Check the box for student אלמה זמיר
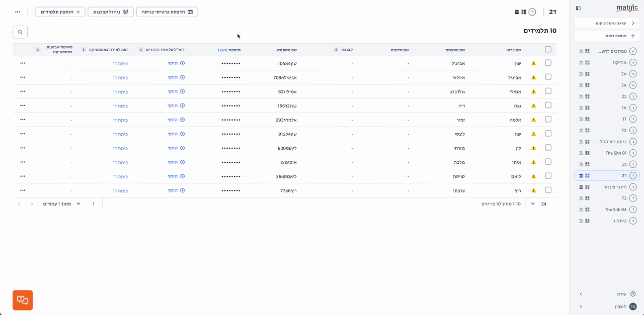 pos(548,119)
